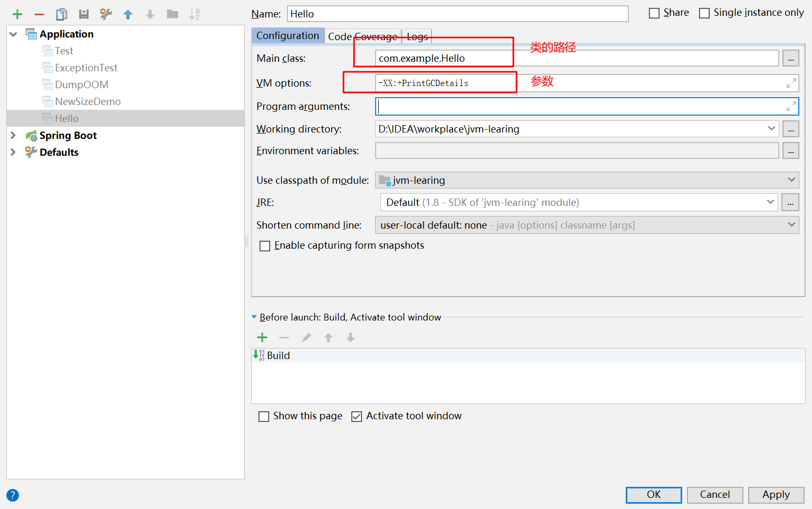
Task: Select the NewSizeDemo configuration
Action: [x=88, y=101]
